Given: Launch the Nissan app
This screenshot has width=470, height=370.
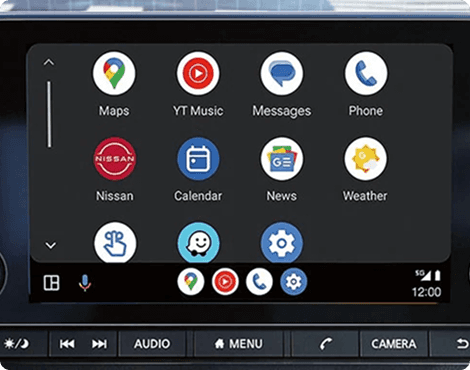Looking at the screenshot, I should [115, 159].
